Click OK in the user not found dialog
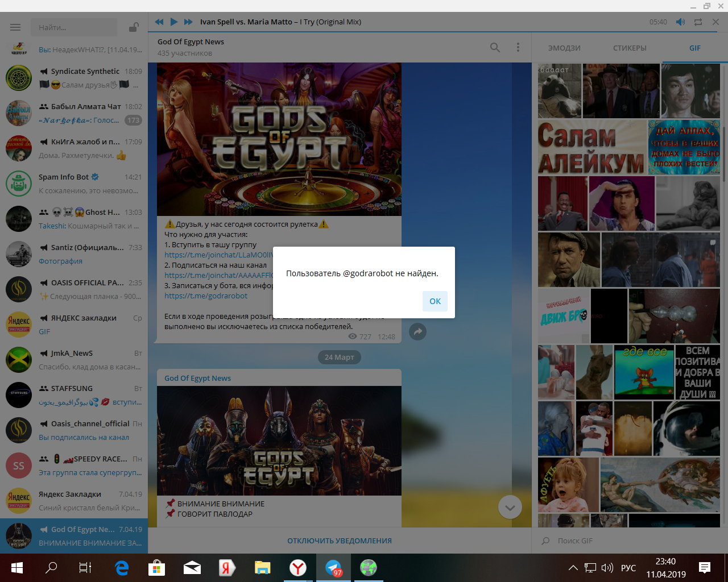Screen dimensions: 728x582 [x=435, y=301]
